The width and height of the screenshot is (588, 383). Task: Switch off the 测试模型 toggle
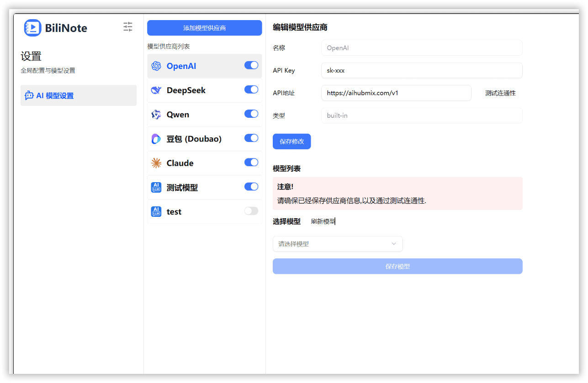(x=251, y=186)
